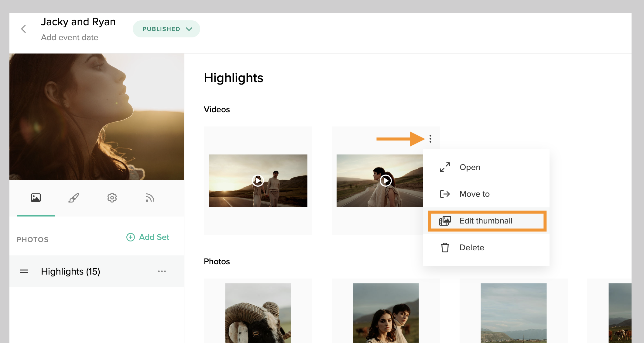Play the second video on the road

tap(386, 181)
